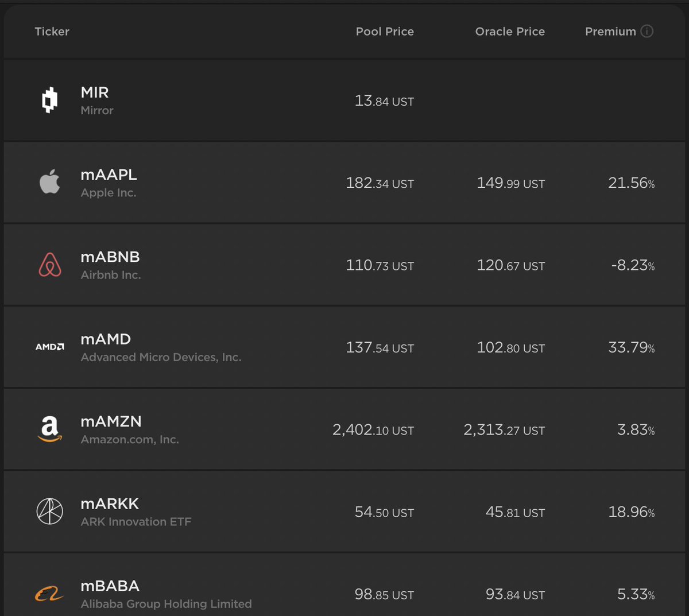Screen dimensions: 689x616
Task: Click mABNB pool price 110.73 UST
Action: pos(380,265)
